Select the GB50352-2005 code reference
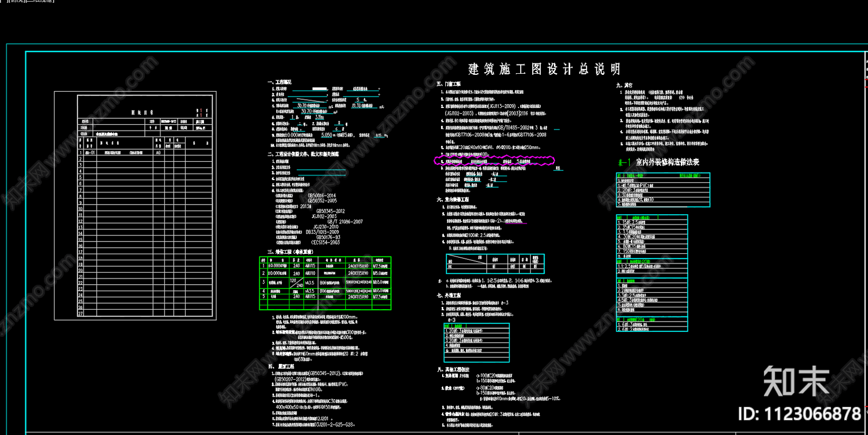The height and width of the screenshot is (435, 868). click(x=322, y=201)
